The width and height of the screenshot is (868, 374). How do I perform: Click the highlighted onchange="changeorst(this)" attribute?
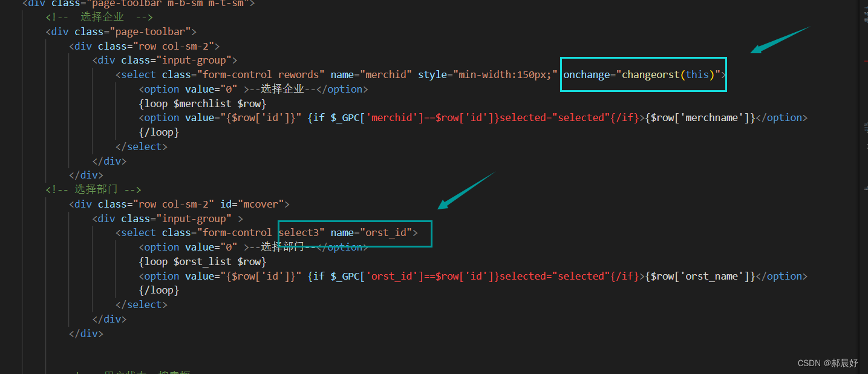click(642, 74)
